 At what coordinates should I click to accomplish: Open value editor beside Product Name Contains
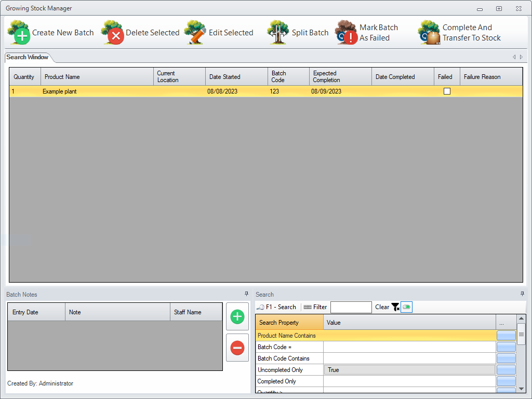506,335
